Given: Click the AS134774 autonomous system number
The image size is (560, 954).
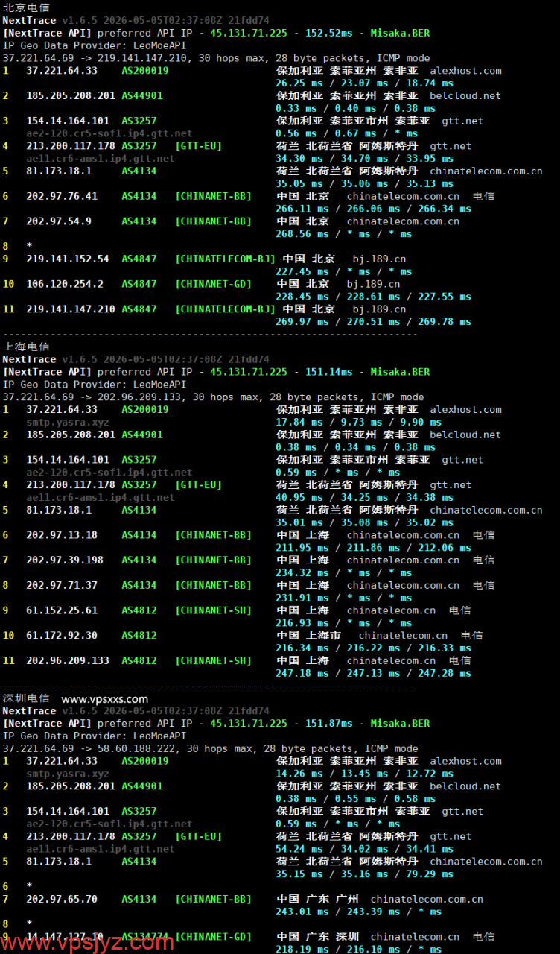Looking at the screenshot, I should (x=144, y=937).
